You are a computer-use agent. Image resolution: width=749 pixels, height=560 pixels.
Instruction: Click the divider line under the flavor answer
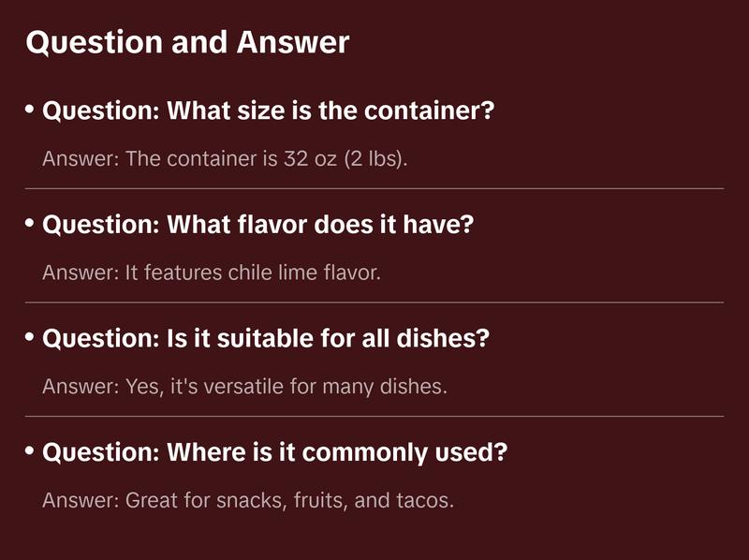[x=374, y=302]
